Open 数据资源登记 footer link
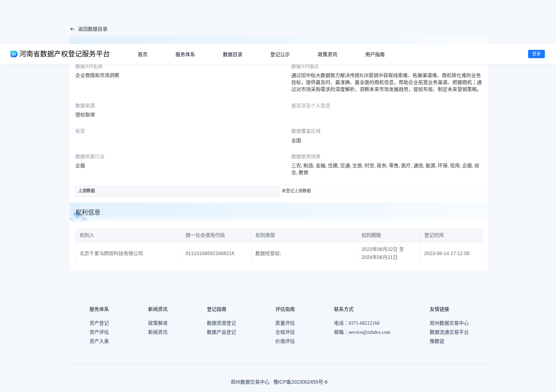Image resolution: width=556 pixels, height=392 pixels. (221, 323)
